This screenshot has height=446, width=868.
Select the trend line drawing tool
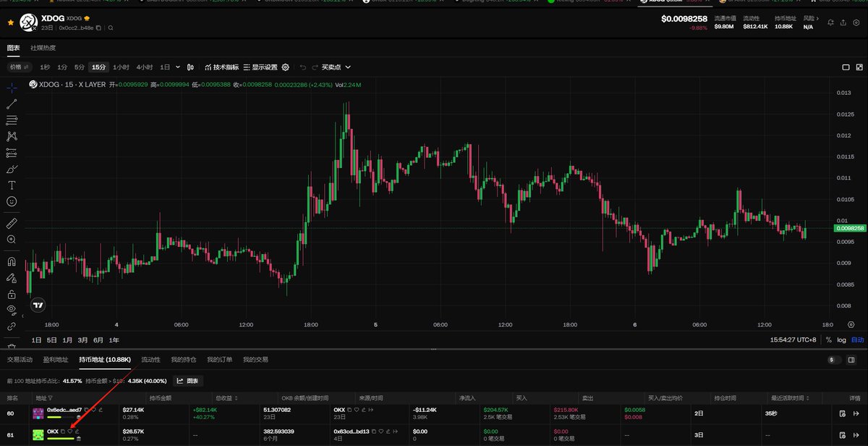point(12,104)
